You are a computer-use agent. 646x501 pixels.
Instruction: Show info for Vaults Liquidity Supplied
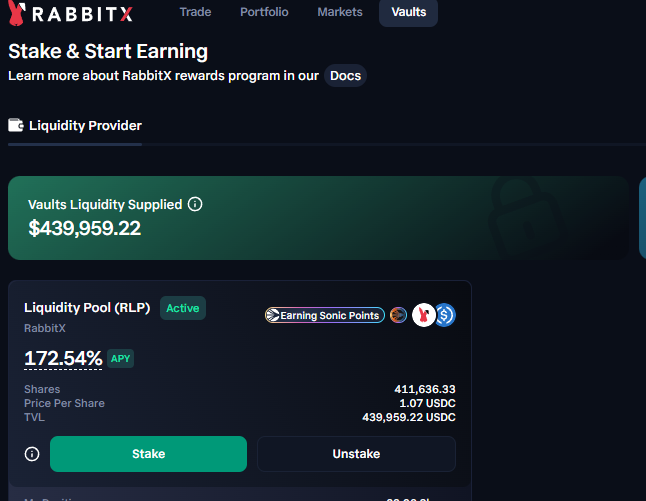tap(195, 204)
